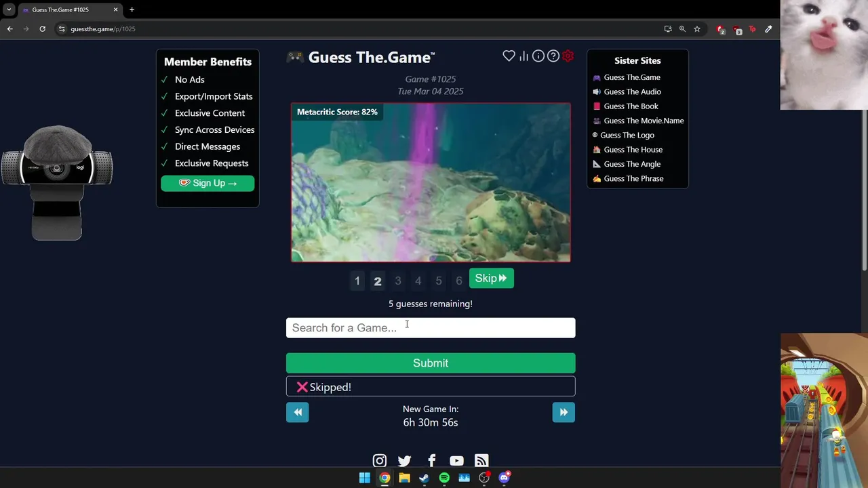
Task: Click the Guess The.Game page title
Action: click(x=370, y=58)
